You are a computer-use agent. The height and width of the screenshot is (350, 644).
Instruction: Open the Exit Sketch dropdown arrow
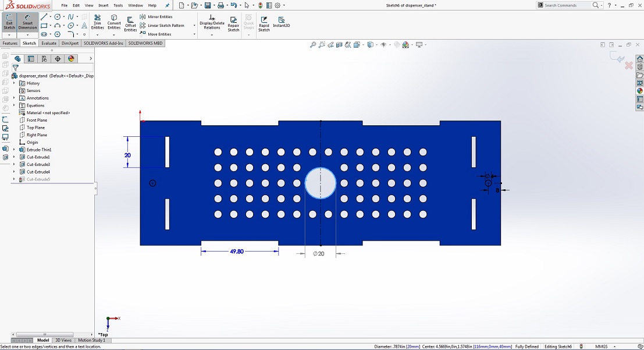(9, 35)
